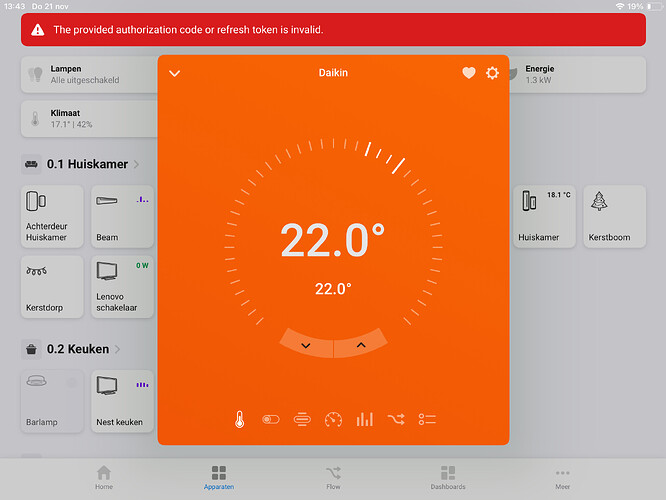This screenshot has height=500, width=666.
Task: Open the device flows shuffle icon
Action: [x=396, y=420]
